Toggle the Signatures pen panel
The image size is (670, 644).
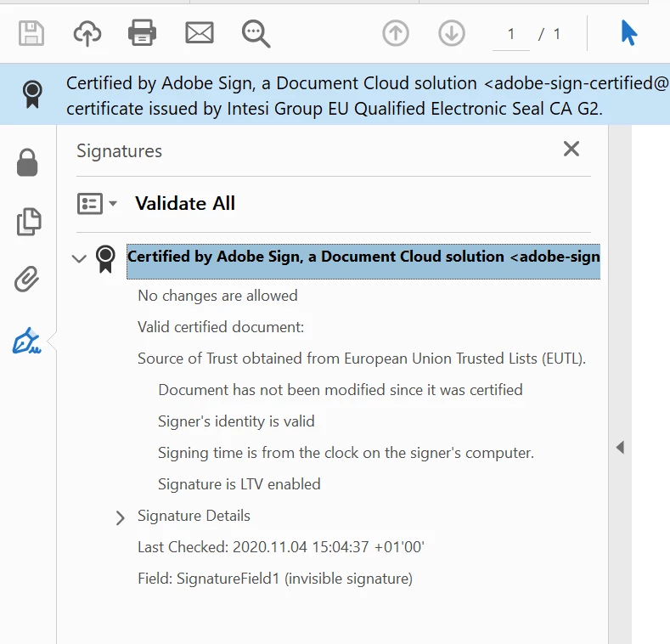[x=27, y=342]
